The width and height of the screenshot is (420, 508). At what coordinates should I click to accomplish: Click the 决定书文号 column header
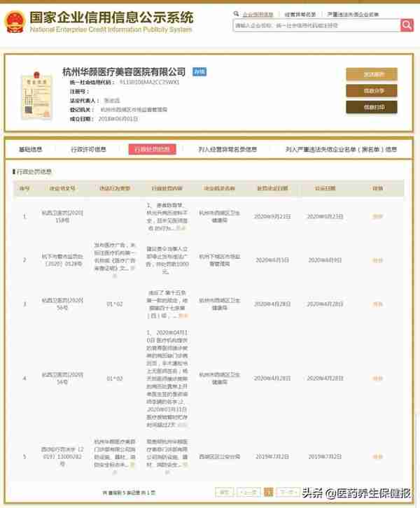click(62, 188)
